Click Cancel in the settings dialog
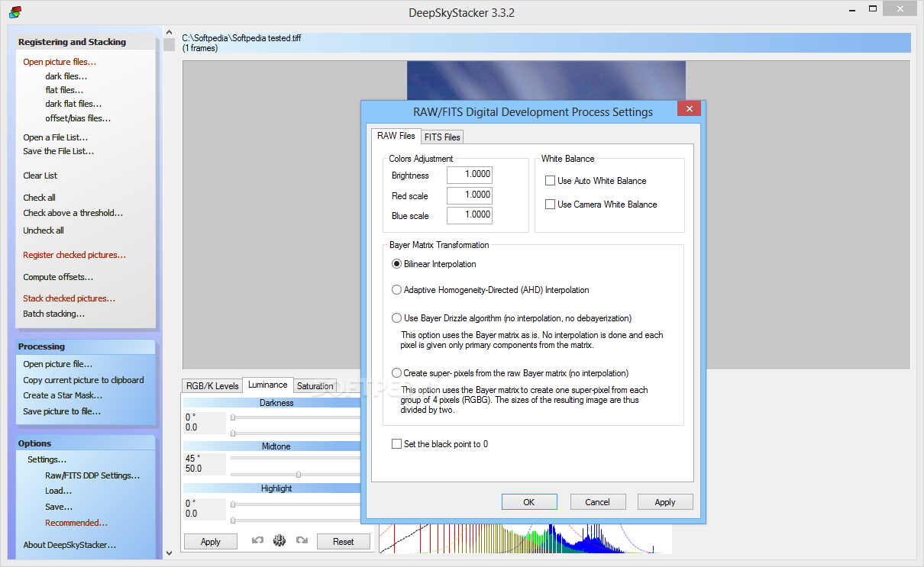Viewport: 924px width, 567px height. coord(598,502)
